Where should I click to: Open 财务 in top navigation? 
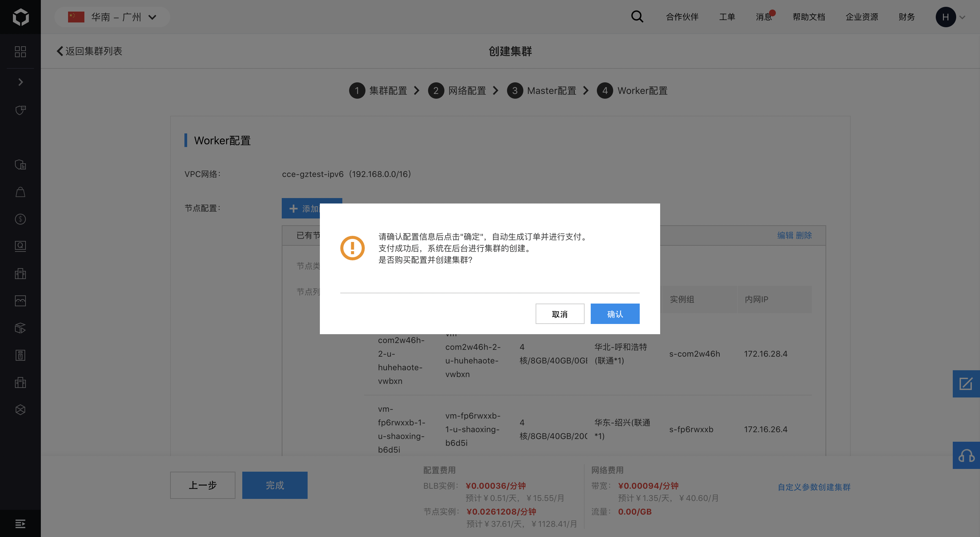[x=906, y=17]
